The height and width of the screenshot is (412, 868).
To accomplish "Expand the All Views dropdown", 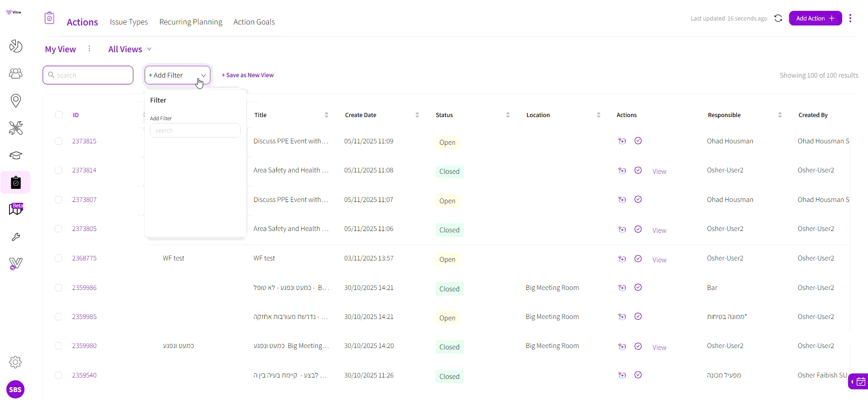I will [x=130, y=49].
